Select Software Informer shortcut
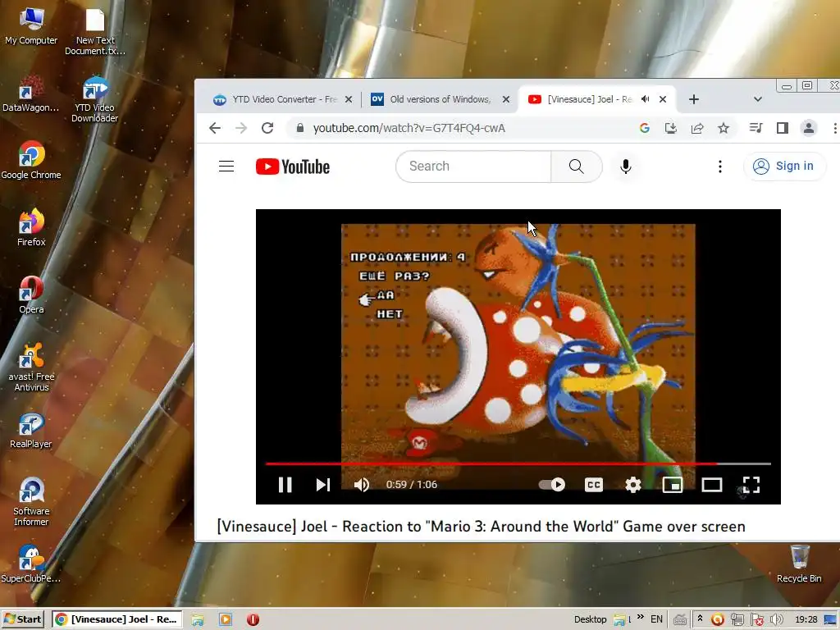840x630 pixels. coord(31,501)
